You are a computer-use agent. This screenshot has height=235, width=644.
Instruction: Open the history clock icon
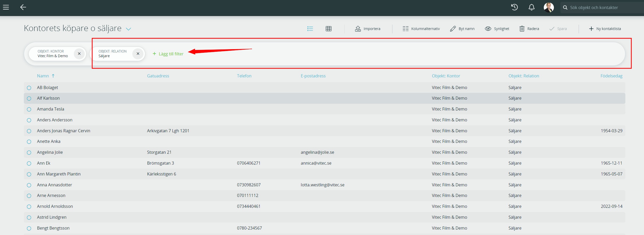pos(515,7)
